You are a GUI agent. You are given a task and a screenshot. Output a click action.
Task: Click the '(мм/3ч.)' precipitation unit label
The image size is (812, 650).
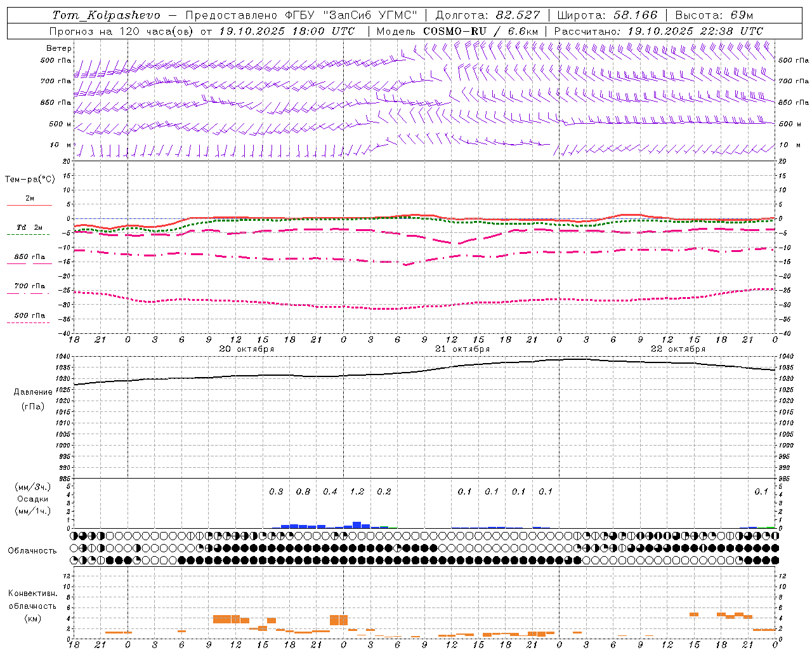click(33, 487)
